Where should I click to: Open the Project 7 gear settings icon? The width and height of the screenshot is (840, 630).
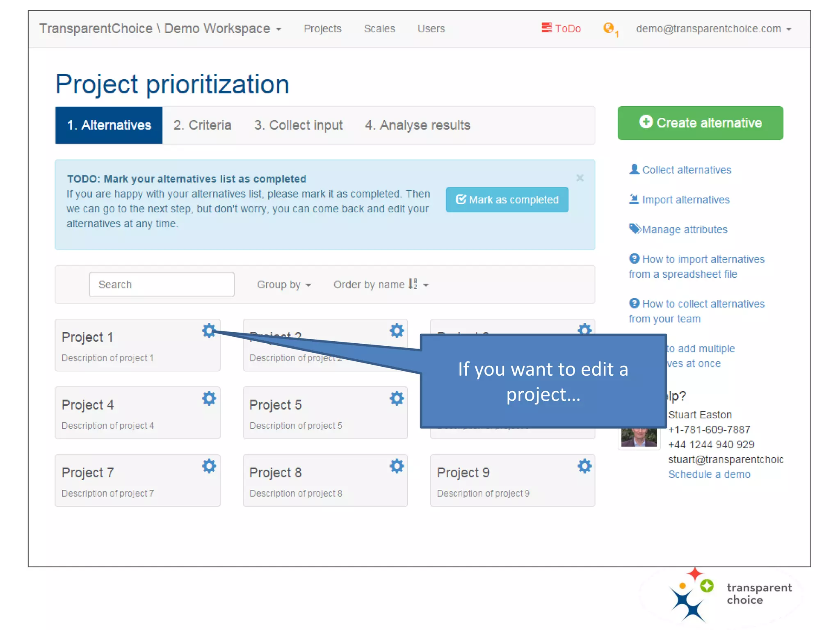[209, 466]
